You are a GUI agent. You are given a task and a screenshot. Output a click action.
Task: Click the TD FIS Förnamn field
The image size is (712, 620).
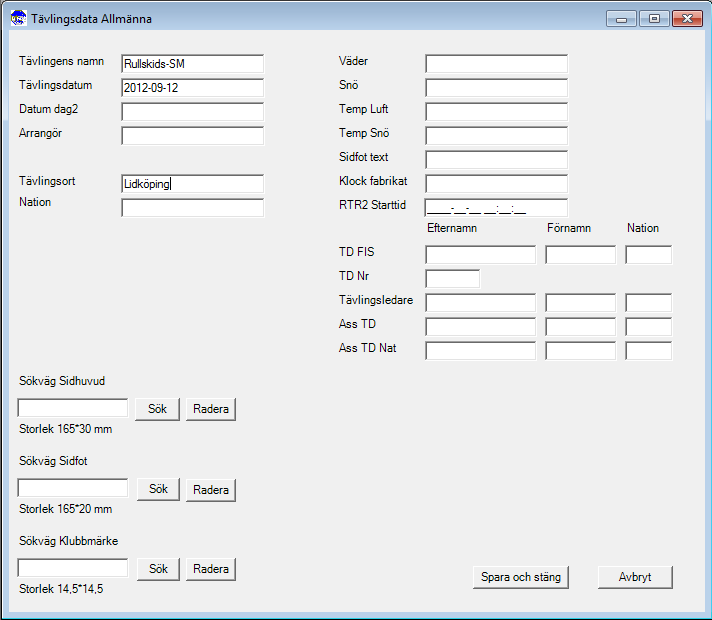pyautogui.click(x=580, y=255)
